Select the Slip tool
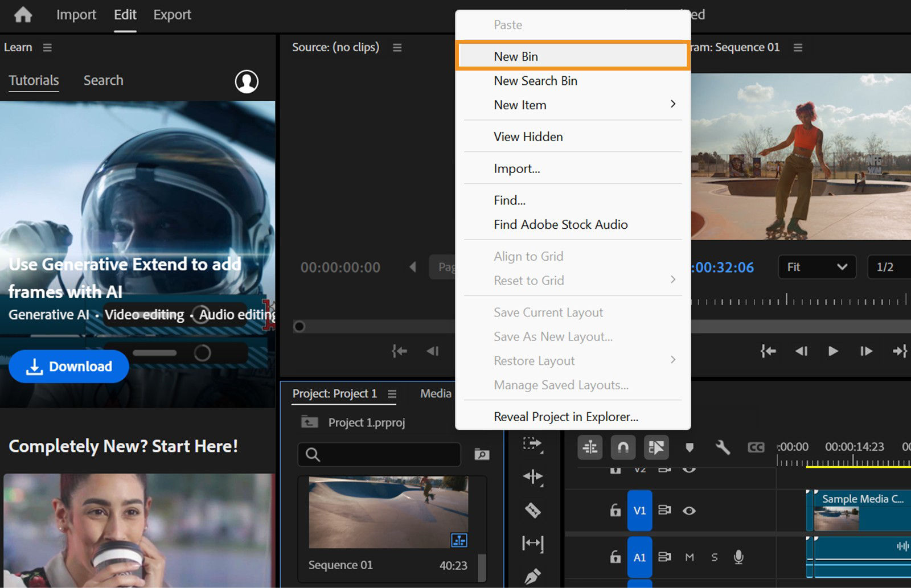 [532, 543]
